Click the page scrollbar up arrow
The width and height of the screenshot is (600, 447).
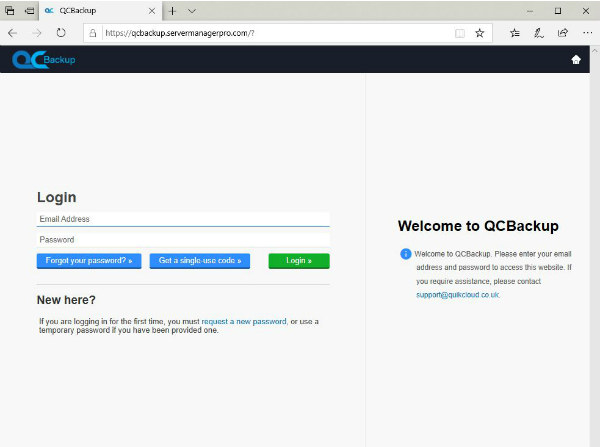(x=595, y=51)
